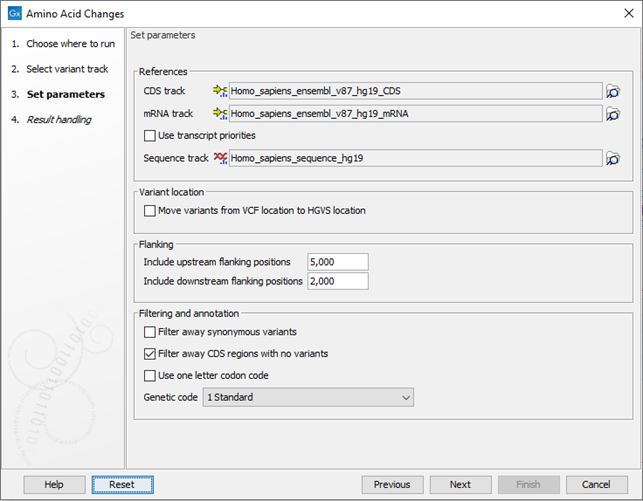643x501 pixels.
Task: Close the Amino Acid Changes dialog
Action: (x=619, y=14)
